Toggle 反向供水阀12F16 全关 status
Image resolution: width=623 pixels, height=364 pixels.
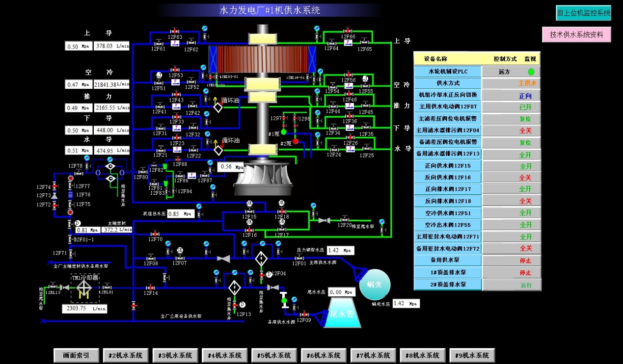pyautogui.click(x=512, y=178)
